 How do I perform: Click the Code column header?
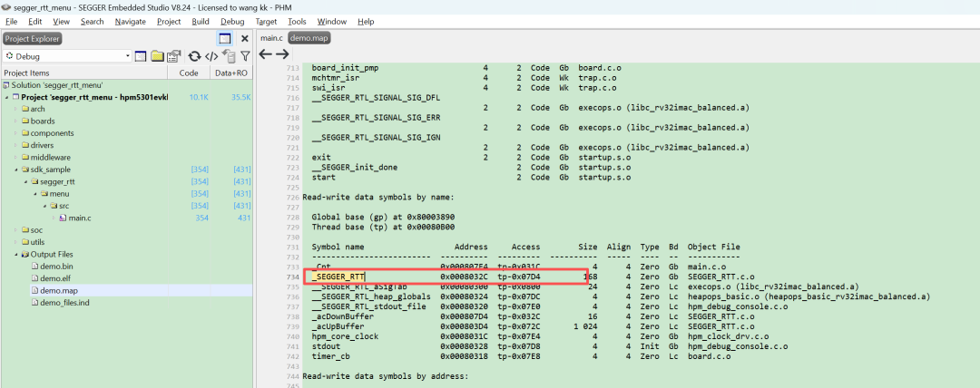tap(189, 73)
